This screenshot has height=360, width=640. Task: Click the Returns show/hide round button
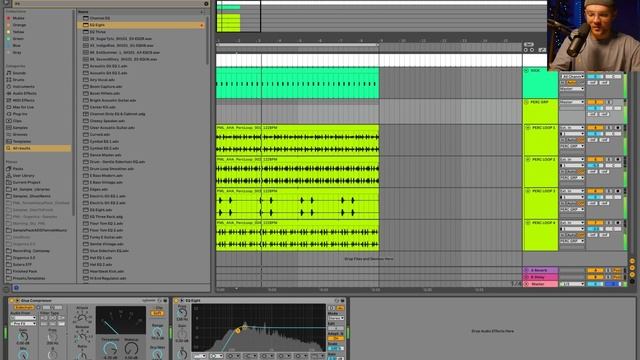pyautogui.click(x=632, y=268)
